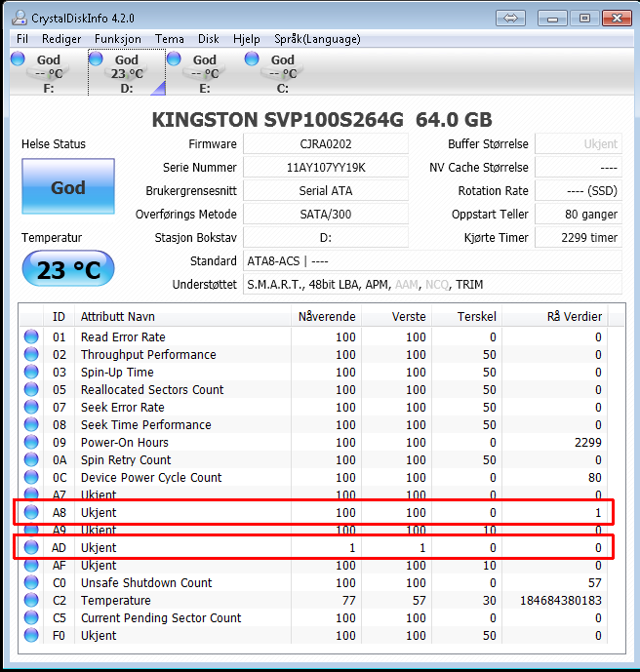Click the double-arrow resize button in title bar
Viewport: 640px width, 672px height.
pyautogui.click(x=510, y=18)
